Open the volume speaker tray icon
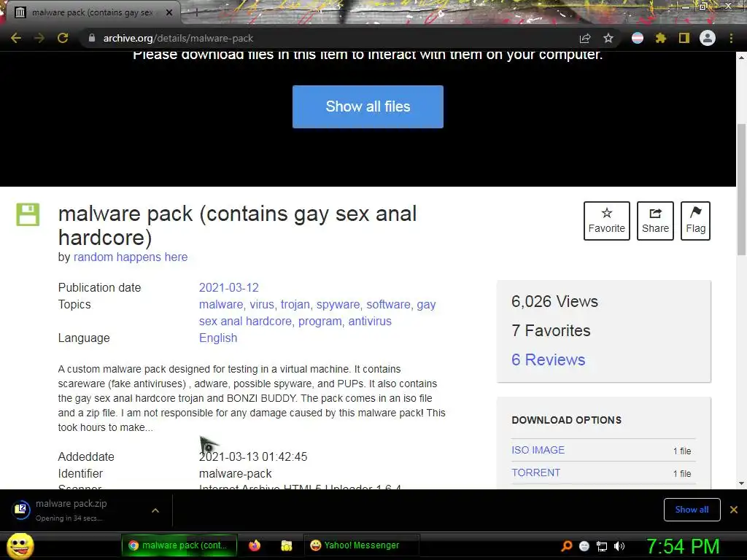This screenshot has width=747, height=560. coord(619,546)
